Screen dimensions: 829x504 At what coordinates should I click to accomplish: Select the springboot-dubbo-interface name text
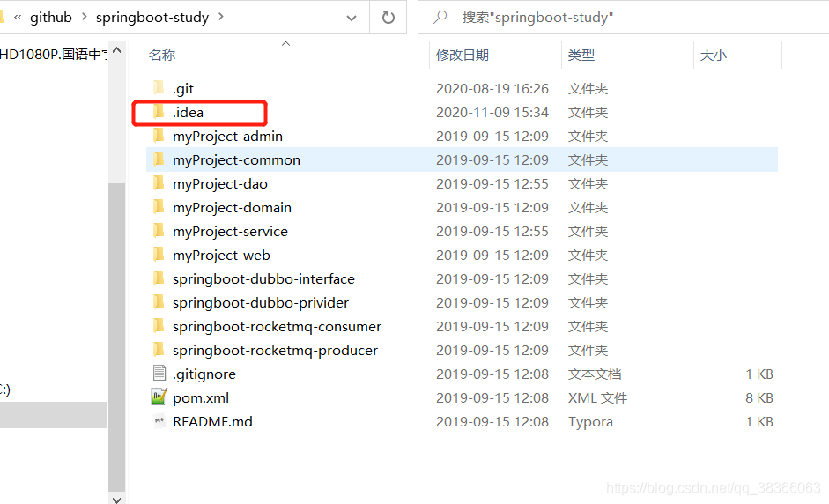point(263,278)
